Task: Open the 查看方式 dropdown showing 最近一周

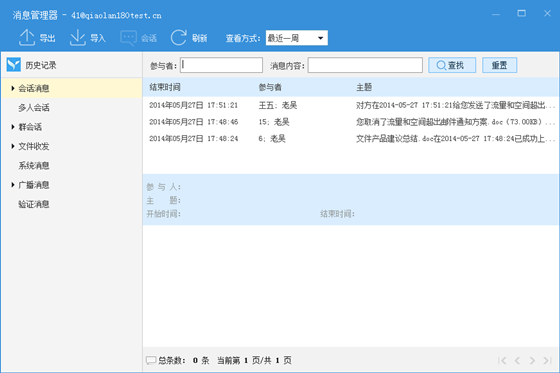Action: (x=296, y=38)
